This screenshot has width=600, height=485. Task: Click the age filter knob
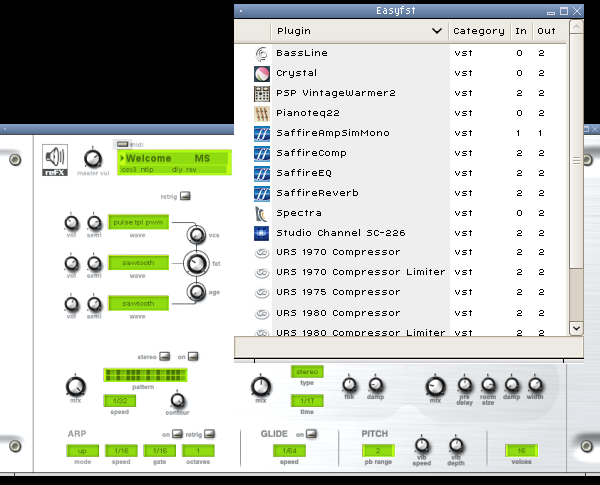pos(196,292)
